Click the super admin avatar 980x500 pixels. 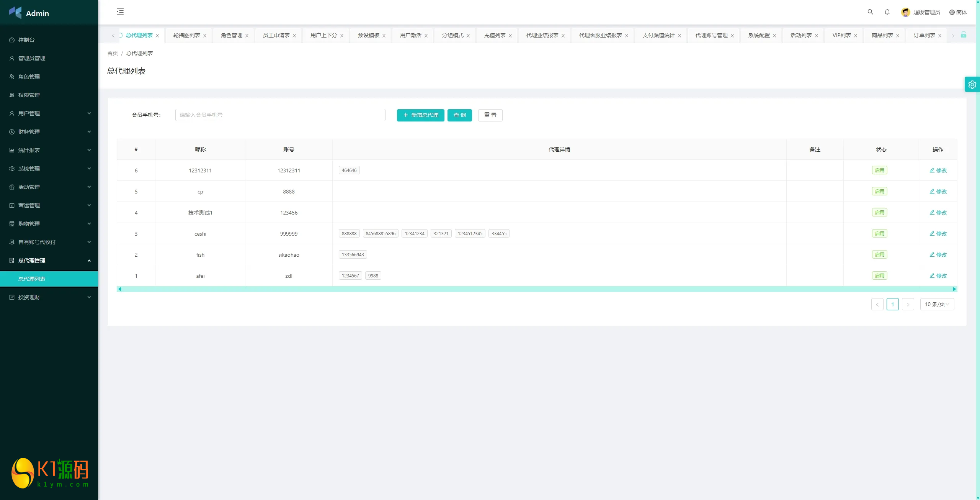point(905,12)
